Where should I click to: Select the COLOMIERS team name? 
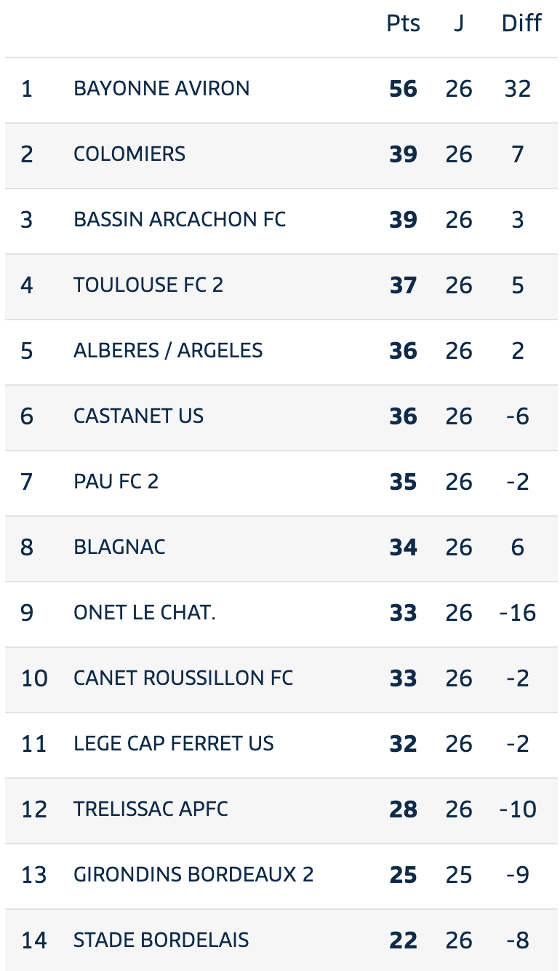129,154
